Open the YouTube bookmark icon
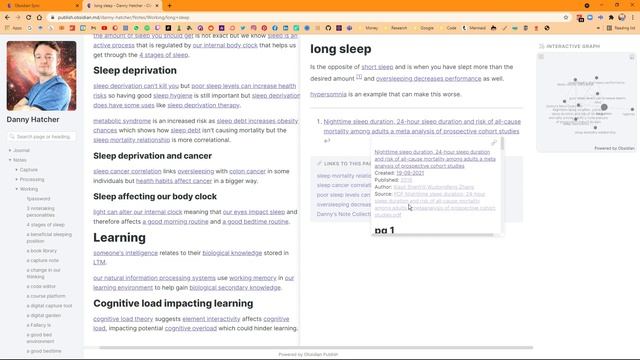This screenshot has width=640, height=360. pos(104,28)
